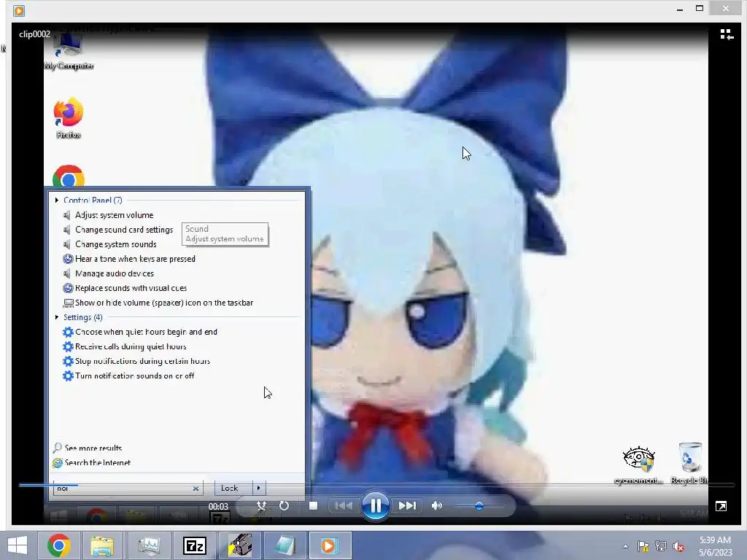Viewport: 747px width, 560px height.
Task: Open the clock showing 5:39 AM
Action: (x=715, y=545)
